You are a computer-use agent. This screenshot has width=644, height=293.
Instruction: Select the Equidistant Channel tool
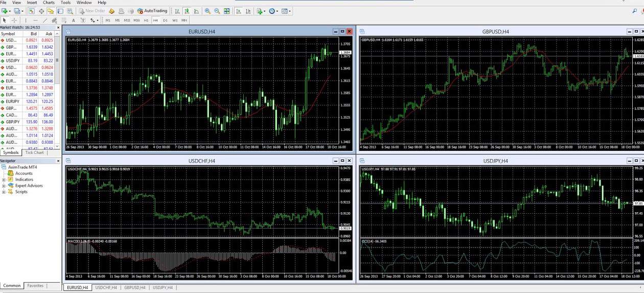coord(55,20)
